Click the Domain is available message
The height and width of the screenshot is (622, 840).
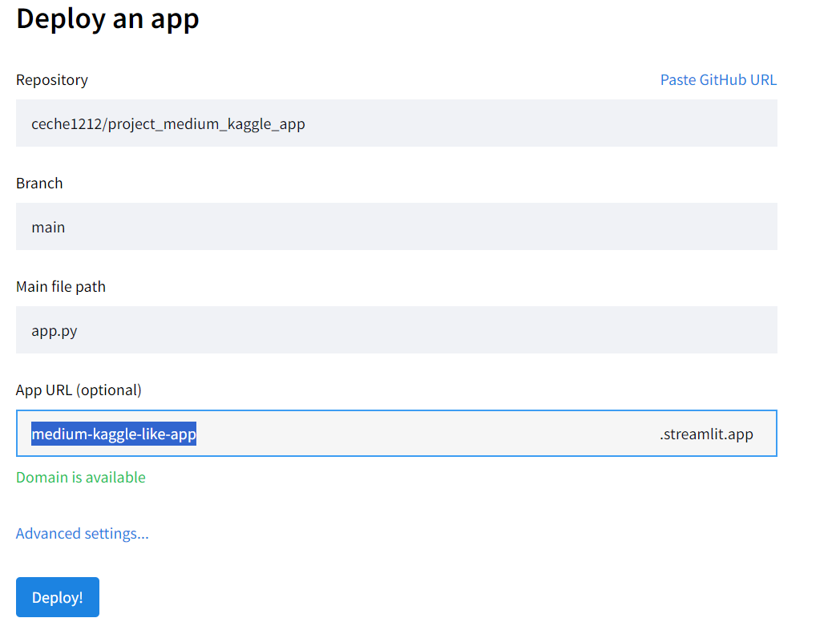click(81, 478)
